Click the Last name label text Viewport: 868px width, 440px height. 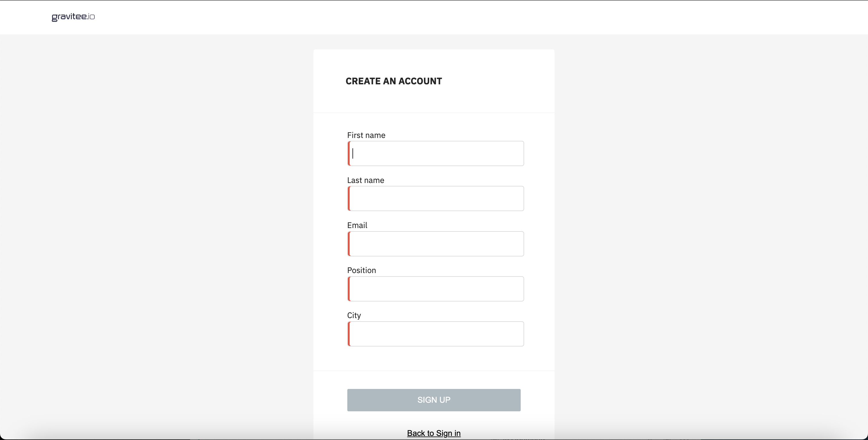[366, 180]
